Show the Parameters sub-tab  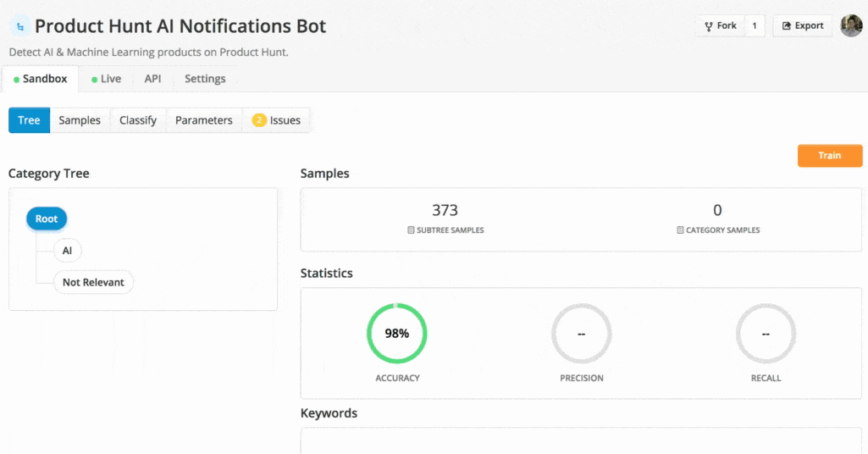coord(203,120)
